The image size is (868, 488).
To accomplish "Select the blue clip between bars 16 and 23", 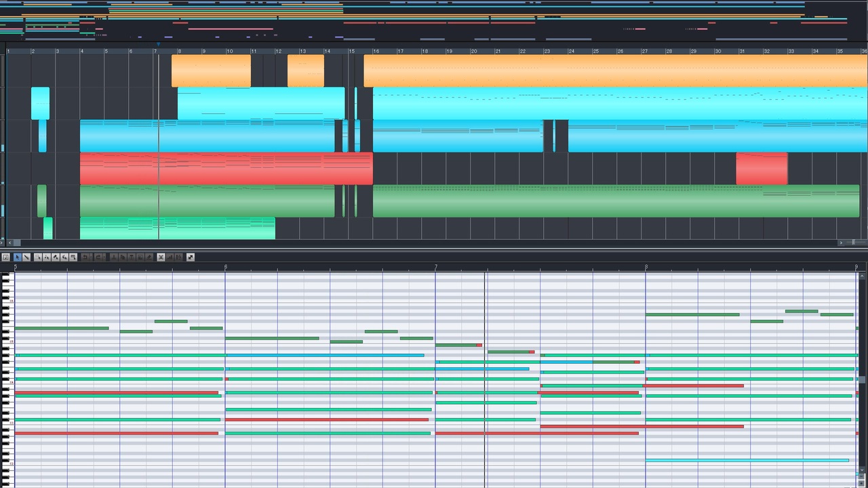I will click(458, 136).
